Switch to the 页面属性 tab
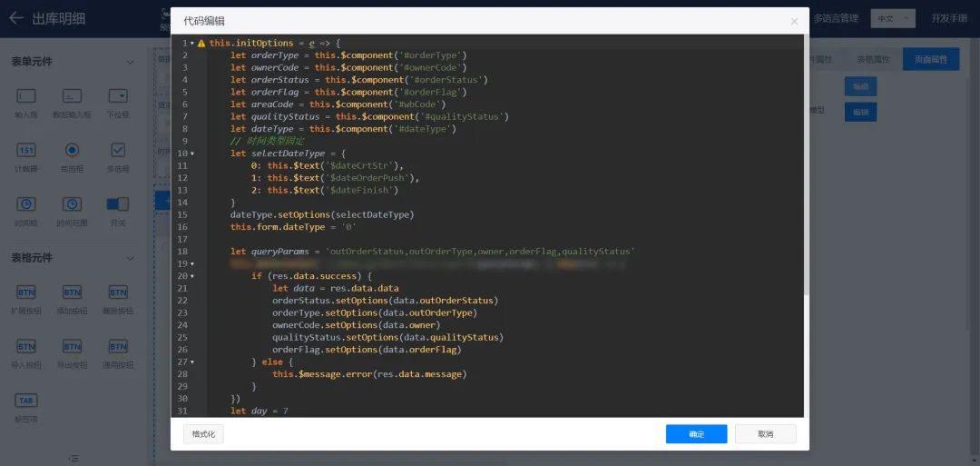 (x=930, y=60)
